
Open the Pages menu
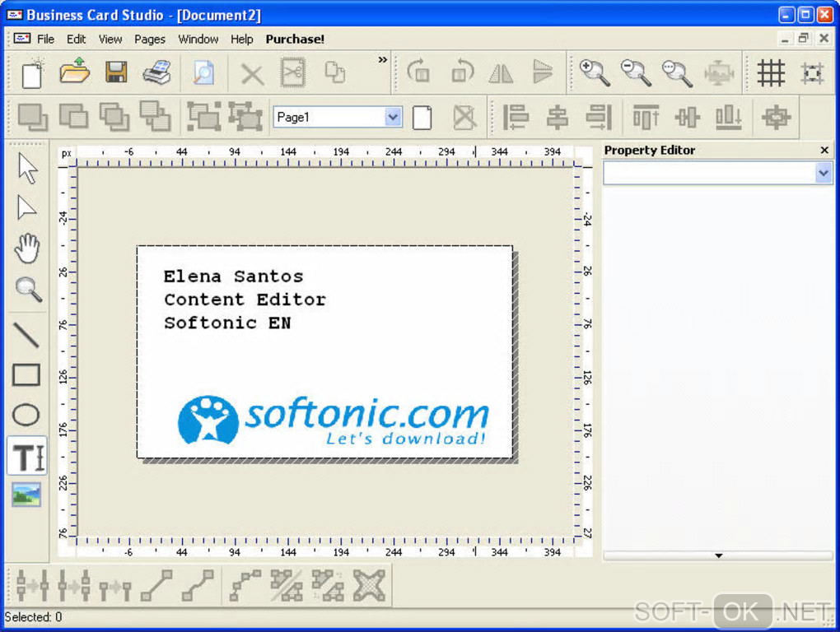coord(149,39)
